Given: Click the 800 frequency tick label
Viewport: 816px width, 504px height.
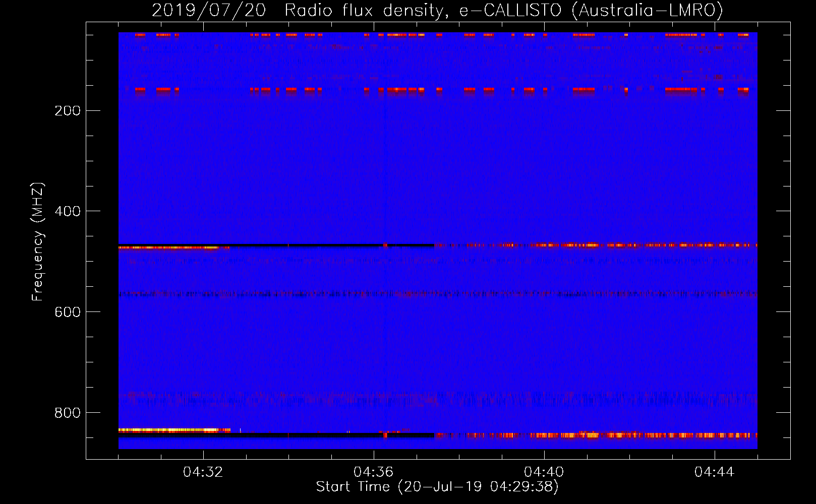Looking at the screenshot, I should [68, 413].
